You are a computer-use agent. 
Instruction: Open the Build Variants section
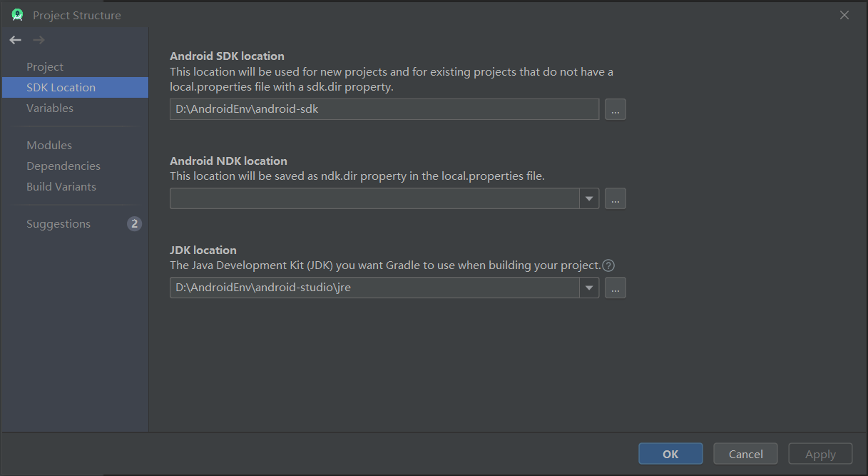(61, 186)
